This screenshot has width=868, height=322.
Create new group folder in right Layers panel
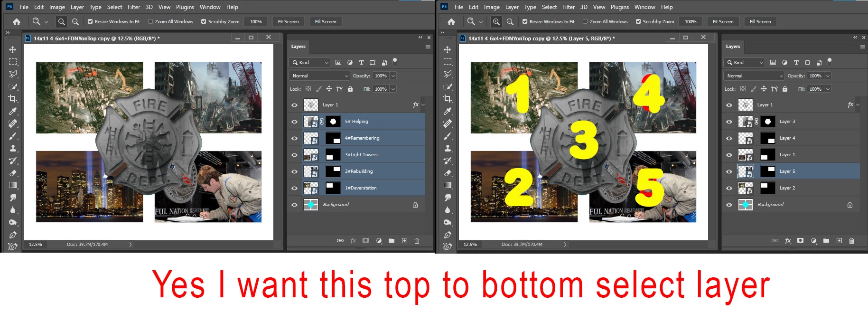(826, 241)
